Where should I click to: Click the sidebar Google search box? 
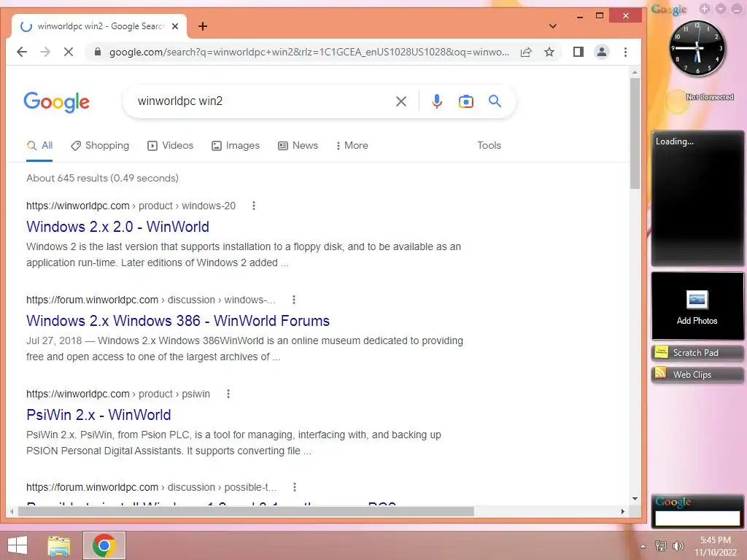[x=697, y=518]
